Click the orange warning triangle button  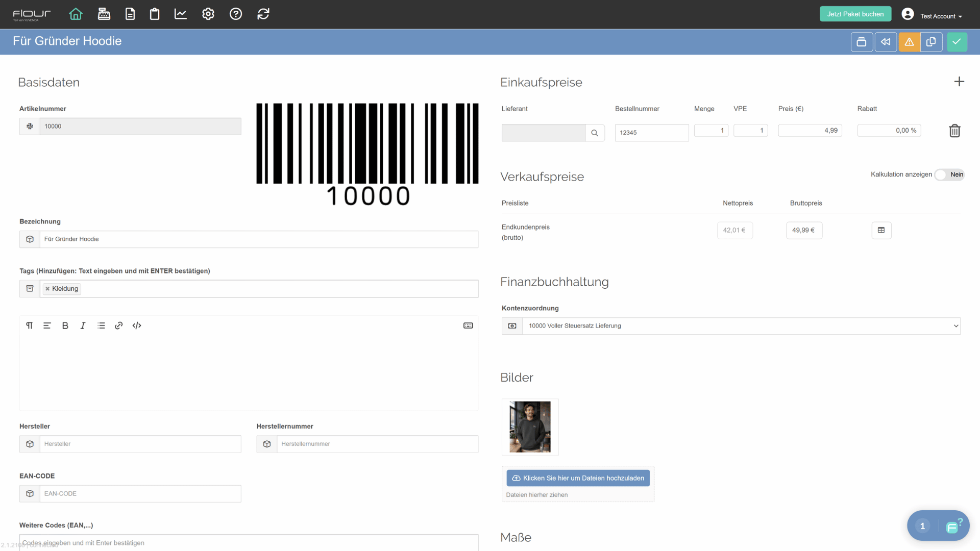[x=910, y=42]
